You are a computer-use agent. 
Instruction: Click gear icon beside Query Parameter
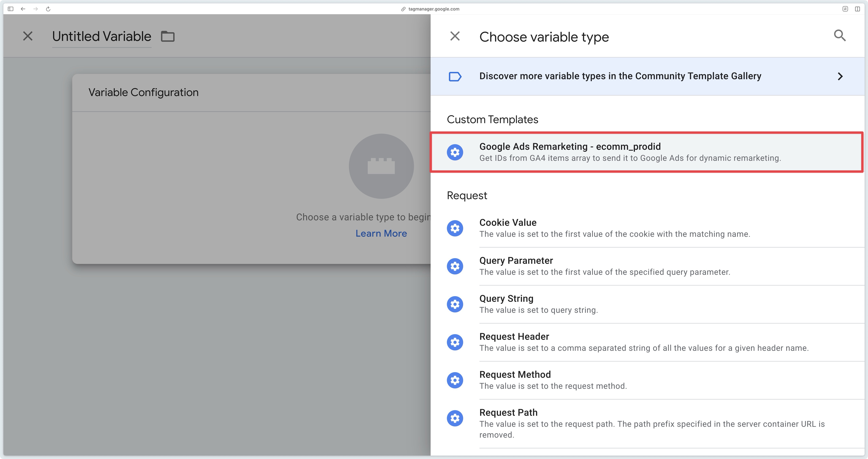click(455, 266)
